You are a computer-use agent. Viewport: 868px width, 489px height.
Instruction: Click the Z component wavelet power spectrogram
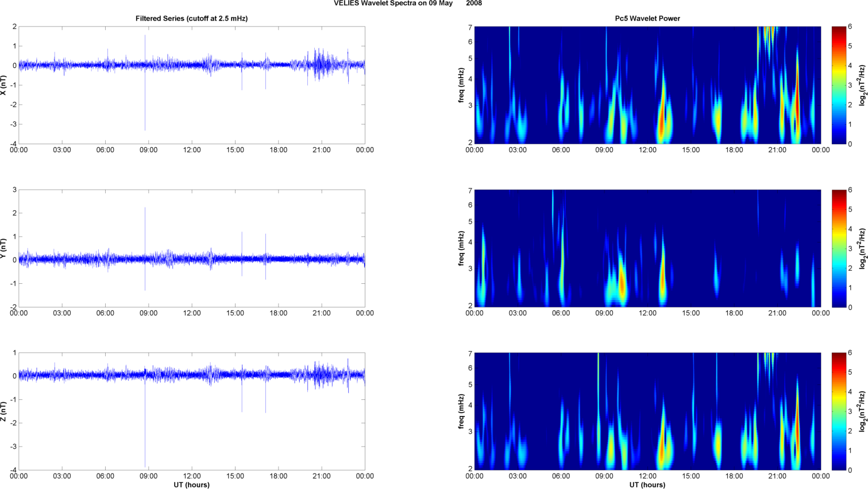647,411
